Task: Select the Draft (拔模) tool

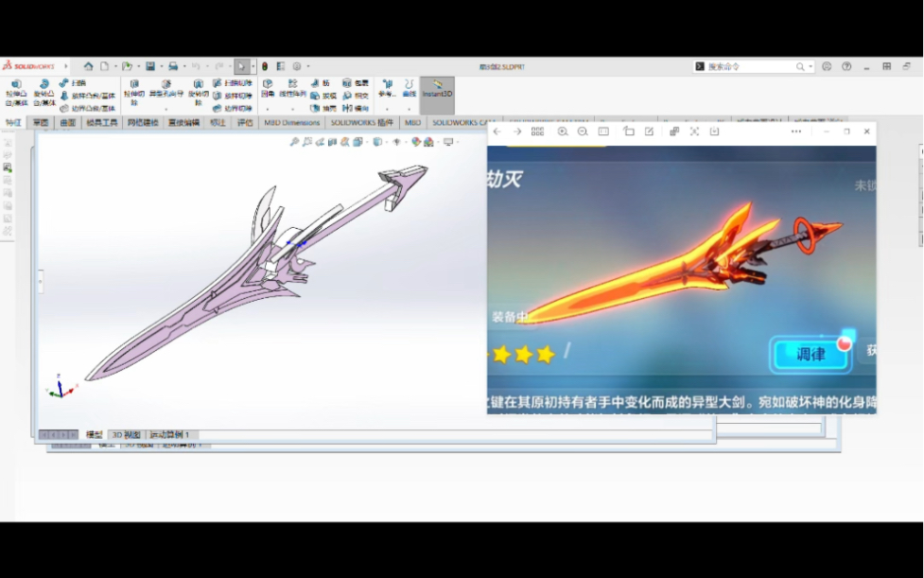Action: (323, 96)
